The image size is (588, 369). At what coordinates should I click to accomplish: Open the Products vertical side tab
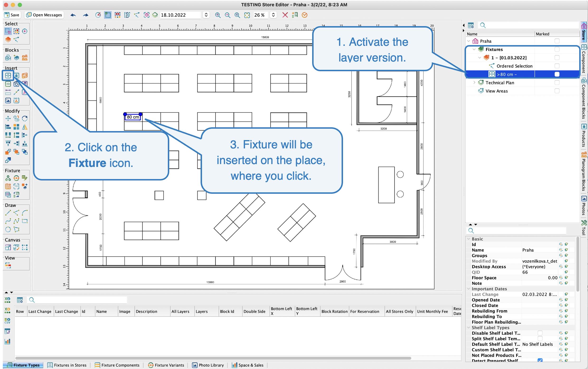click(584, 135)
